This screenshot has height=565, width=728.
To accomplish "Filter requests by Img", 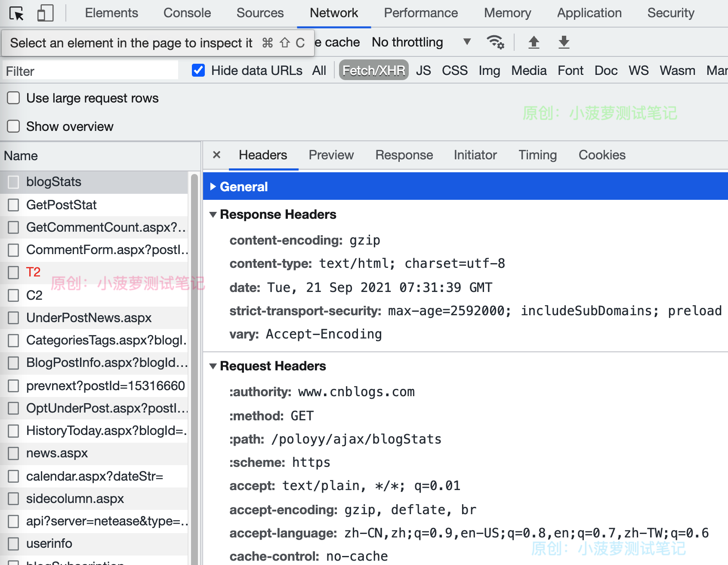I will [489, 70].
